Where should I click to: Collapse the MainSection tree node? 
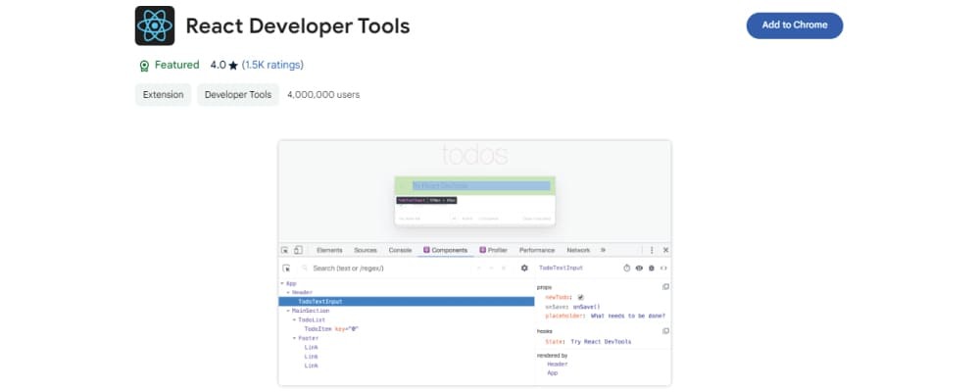point(288,311)
